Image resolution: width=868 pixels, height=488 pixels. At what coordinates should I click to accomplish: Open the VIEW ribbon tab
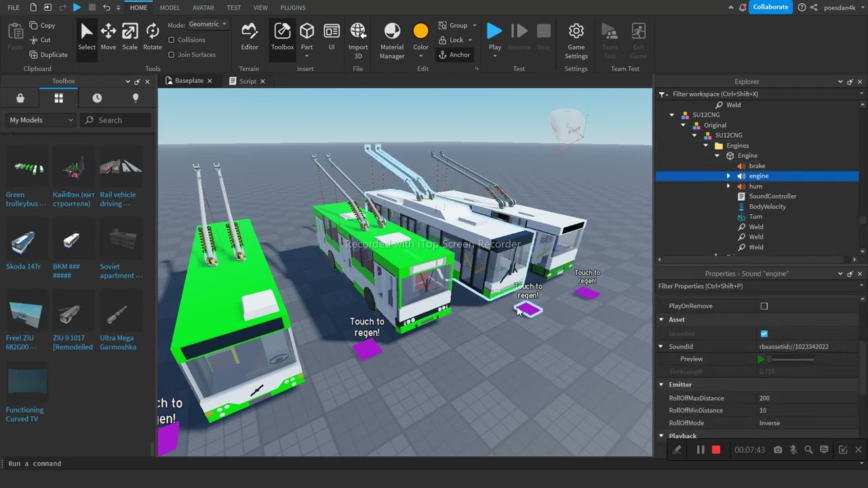260,7
